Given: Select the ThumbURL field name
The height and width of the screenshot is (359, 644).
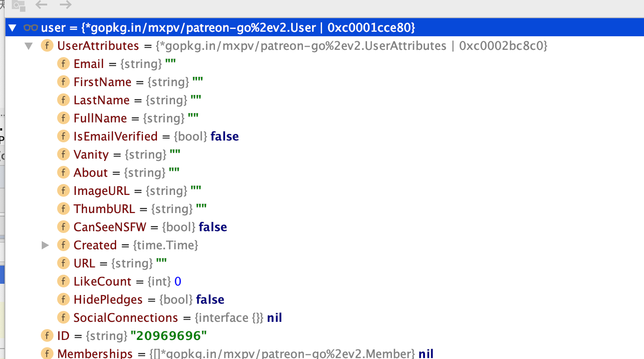Looking at the screenshot, I should [x=104, y=209].
